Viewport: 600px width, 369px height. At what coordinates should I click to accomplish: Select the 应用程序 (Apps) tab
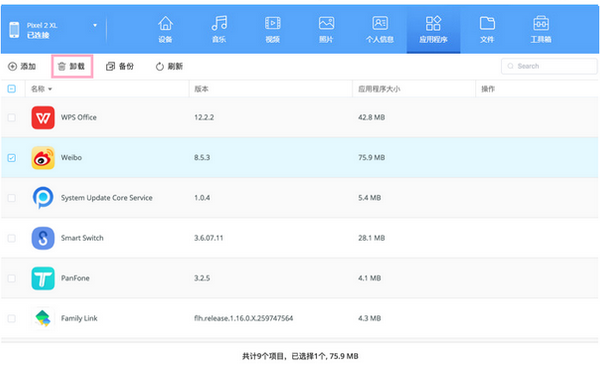[x=433, y=29]
